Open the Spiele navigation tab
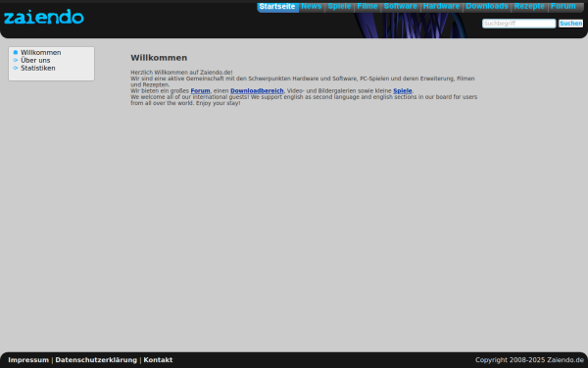The image size is (588, 368). click(x=339, y=7)
